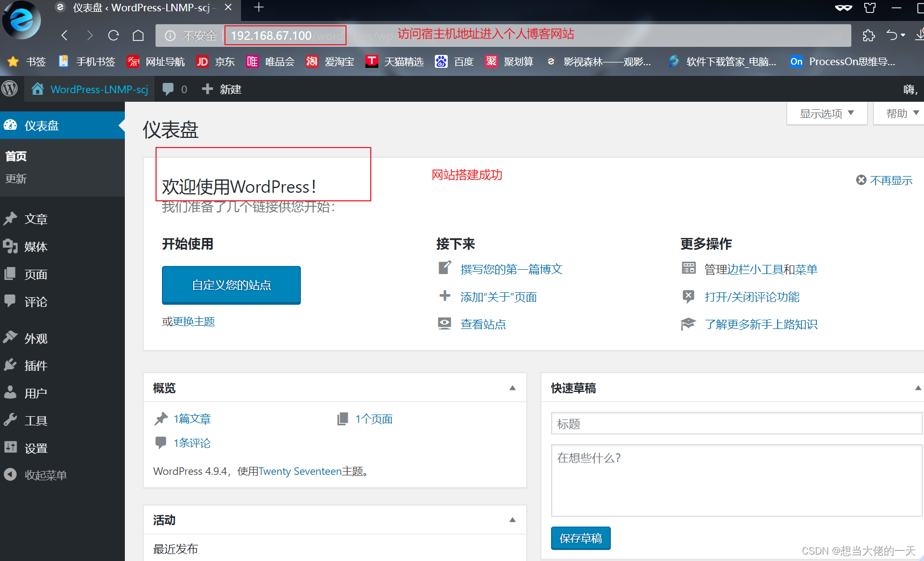Viewport: 924px width, 561px height.
Task: Open a new browser tab
Action: 259,8
